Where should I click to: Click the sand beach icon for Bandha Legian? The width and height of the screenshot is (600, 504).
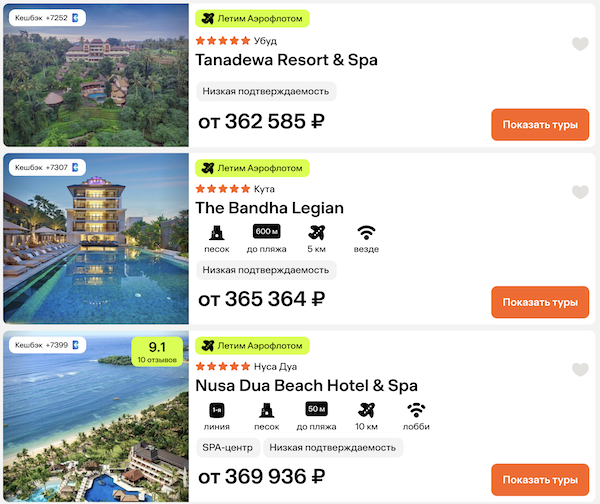pyautogui.click(x=216, y=232)
